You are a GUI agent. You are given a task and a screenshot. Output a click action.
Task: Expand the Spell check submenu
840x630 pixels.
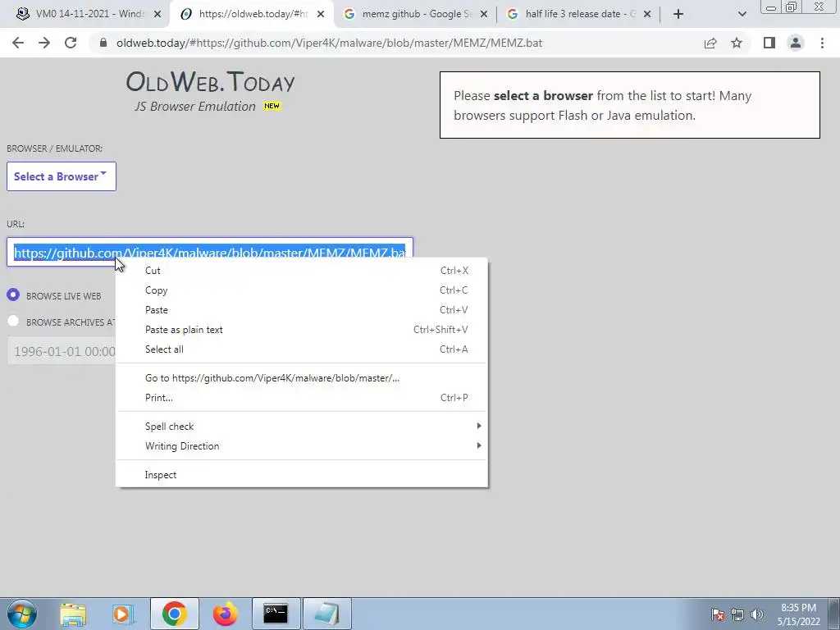[302, 427]
